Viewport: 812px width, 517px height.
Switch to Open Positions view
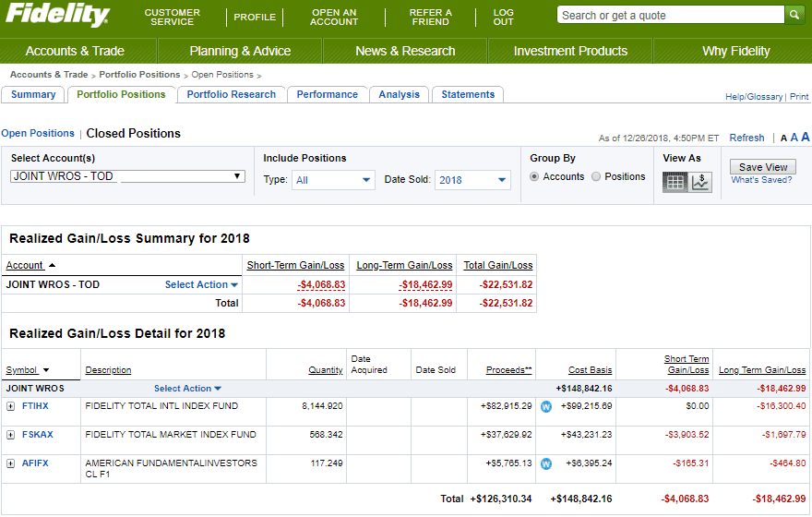38,133
